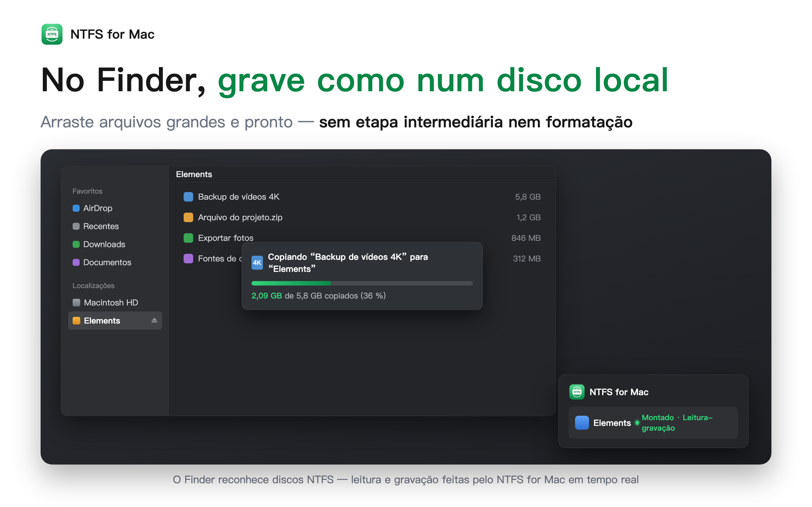Screen dimensions: 812x507
Task: Click the 4K icon in copy dialog
Action: [257, 263]
